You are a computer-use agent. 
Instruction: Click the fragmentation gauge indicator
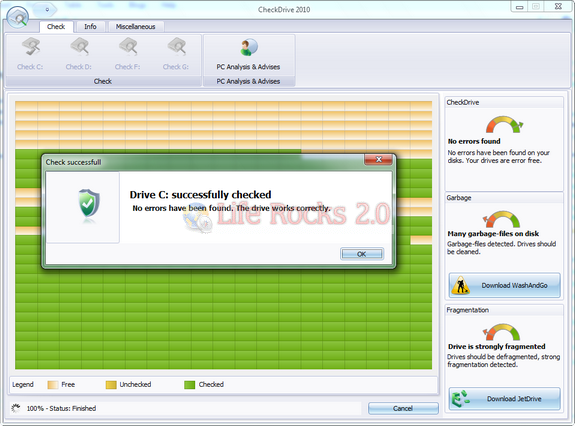click(501, 332)
